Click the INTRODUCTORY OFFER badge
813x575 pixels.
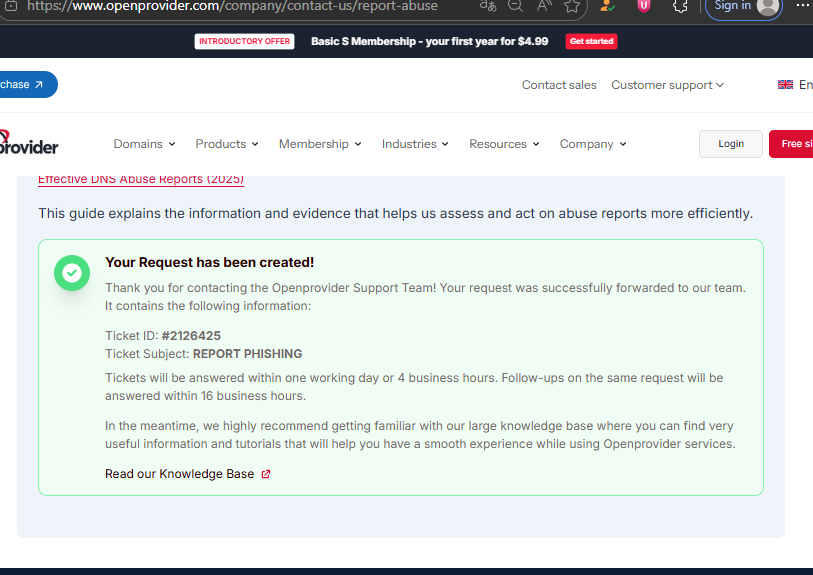[x=244, y=41]
